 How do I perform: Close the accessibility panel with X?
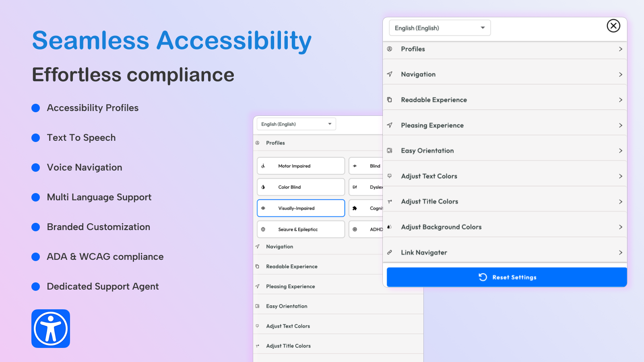point(613,26)
